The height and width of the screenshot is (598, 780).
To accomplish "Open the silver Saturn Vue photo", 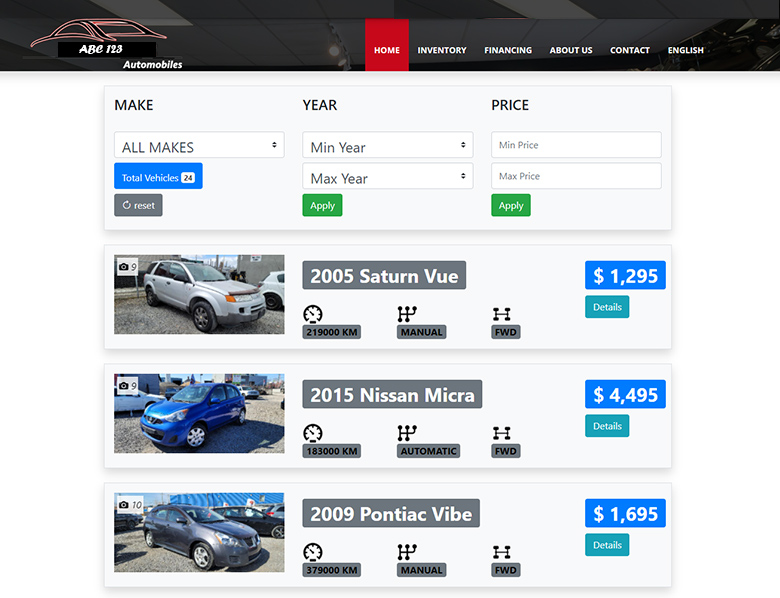I will [x=199, y=295].
